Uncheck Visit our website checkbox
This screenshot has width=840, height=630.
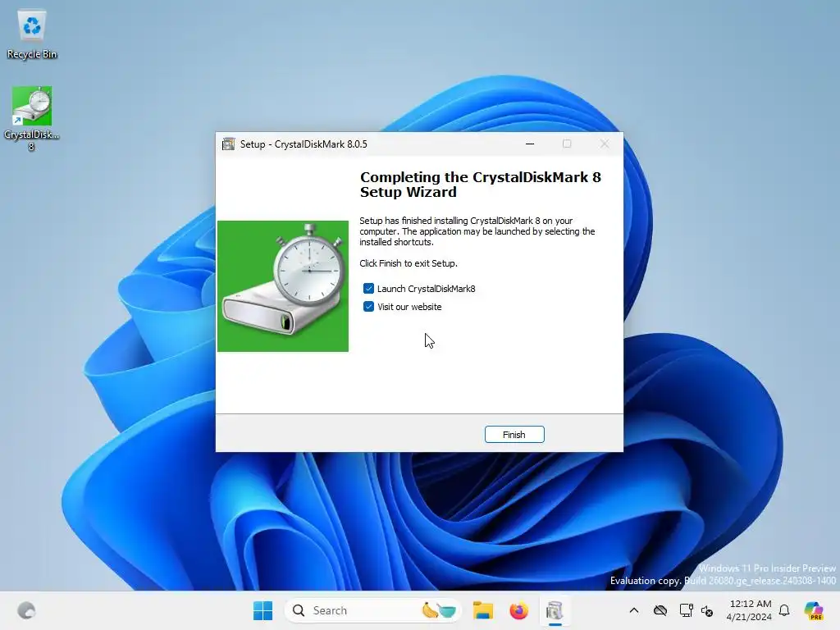pos(368,307)
